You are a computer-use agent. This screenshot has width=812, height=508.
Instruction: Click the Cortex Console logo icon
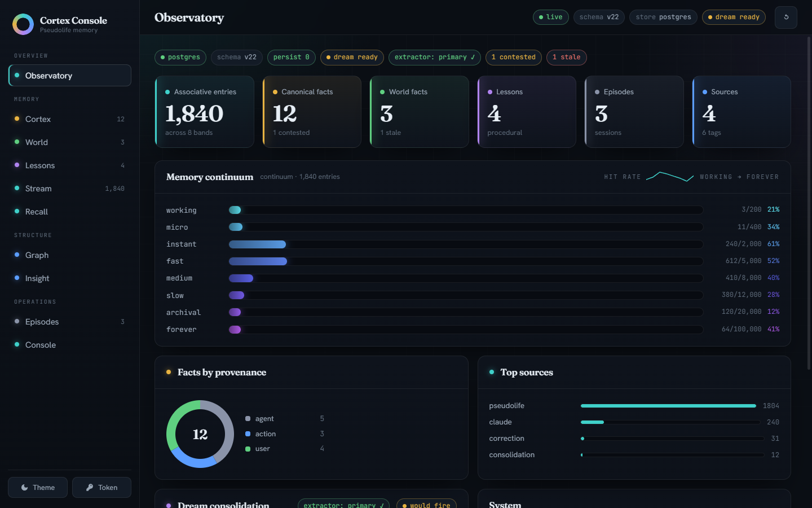click(x=23, y=24)
